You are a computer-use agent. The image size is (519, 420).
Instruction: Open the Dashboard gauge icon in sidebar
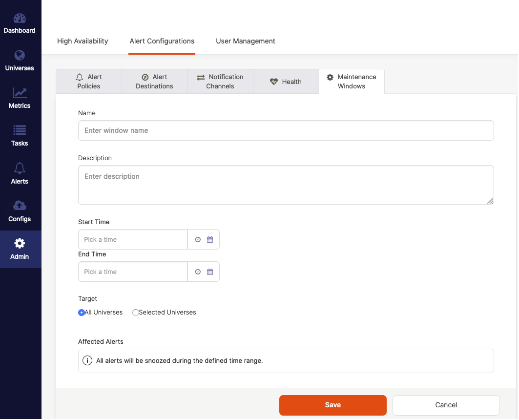pyautogui.click(x=20, y=19)
